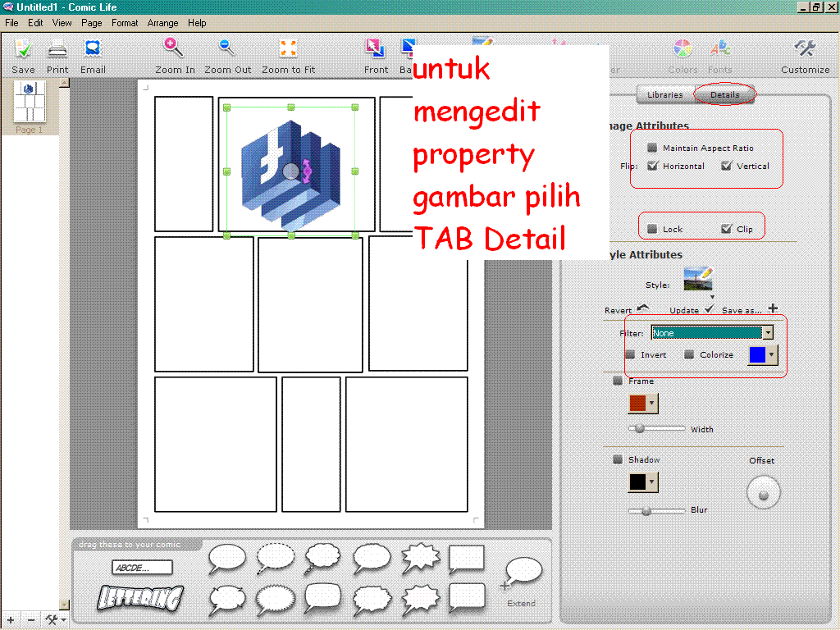Bring the object to Front
840x630 pixels.
[x=374, y=48]
